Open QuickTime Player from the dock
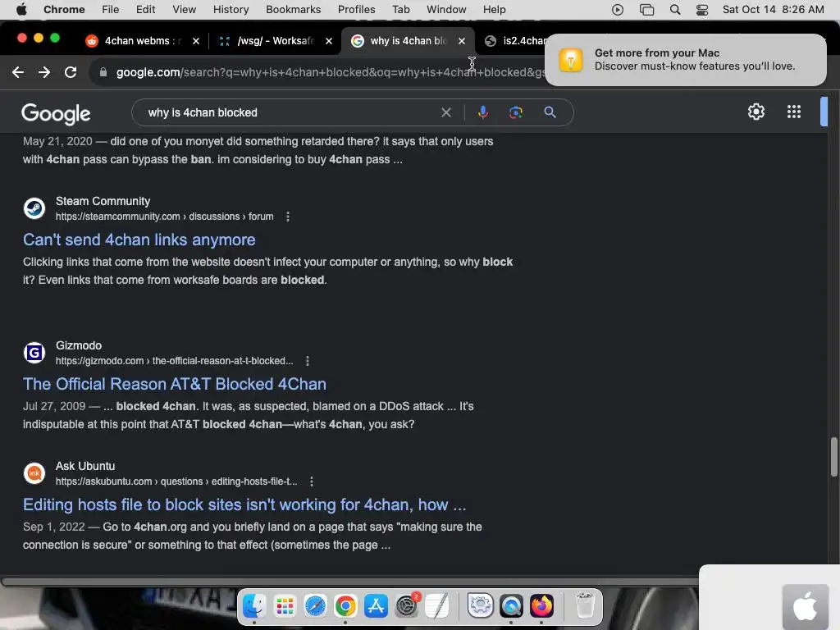The height and width of the screenshot is (630, 840). [x=511, y=606]
